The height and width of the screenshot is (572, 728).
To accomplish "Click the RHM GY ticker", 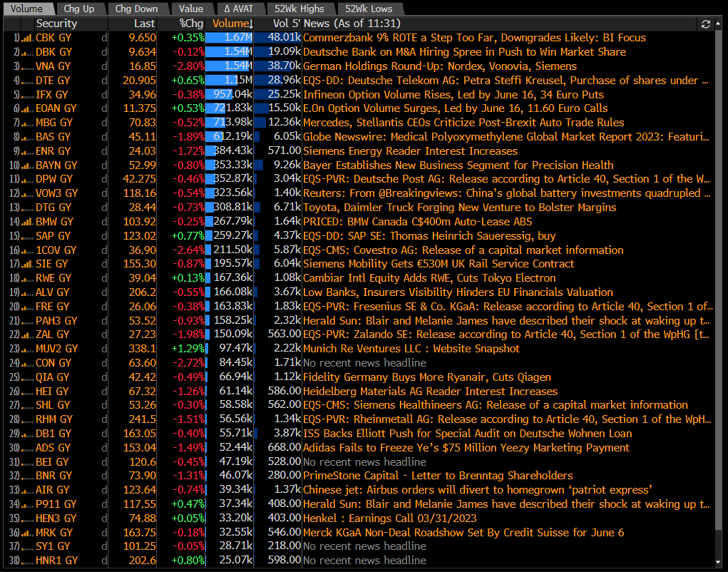I will [54, 419].
